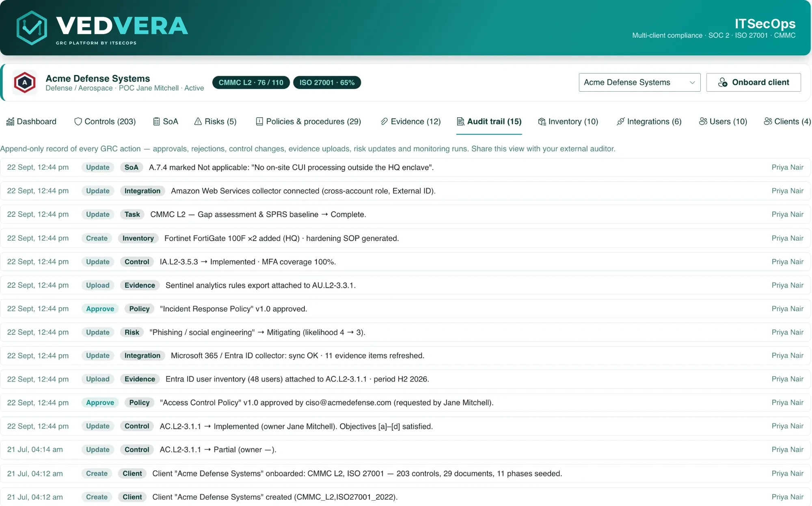Image resolution: width=812 pixels, height=506 pixels.
Task: Click the Audit trail document icon
Action: [460, 121]
